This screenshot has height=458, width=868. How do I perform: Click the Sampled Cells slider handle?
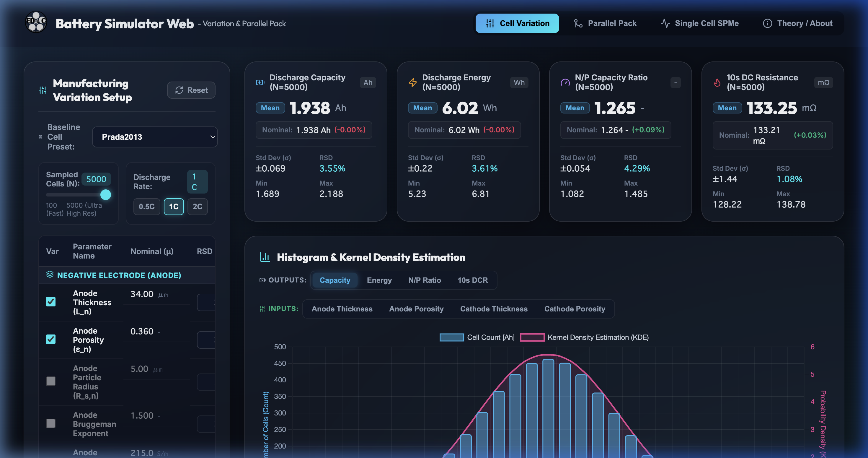tap(105, 195)
